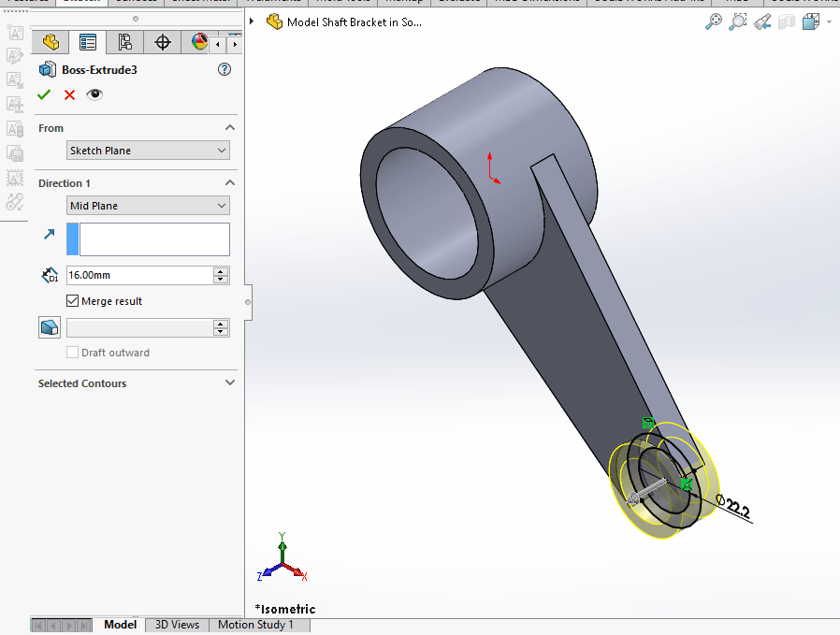
Task: Toggle the detailed preview eye icon
Action: [94, 94]
